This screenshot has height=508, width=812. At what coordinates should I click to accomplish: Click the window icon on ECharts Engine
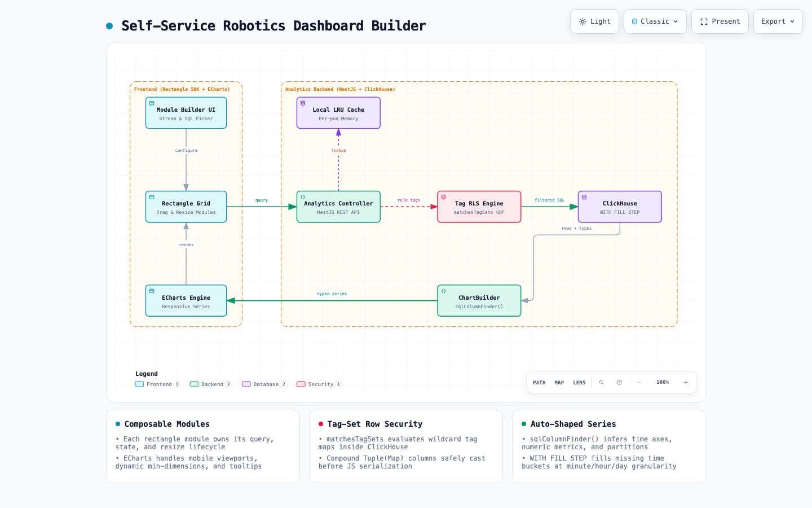pyautogui.click(x=152, y=291)
